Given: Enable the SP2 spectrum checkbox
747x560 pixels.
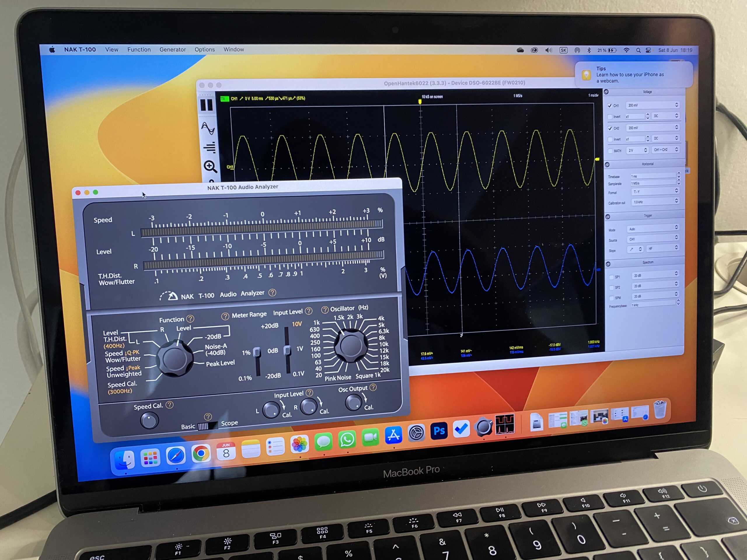Looking at the screenshot, I should click(611, 288).
